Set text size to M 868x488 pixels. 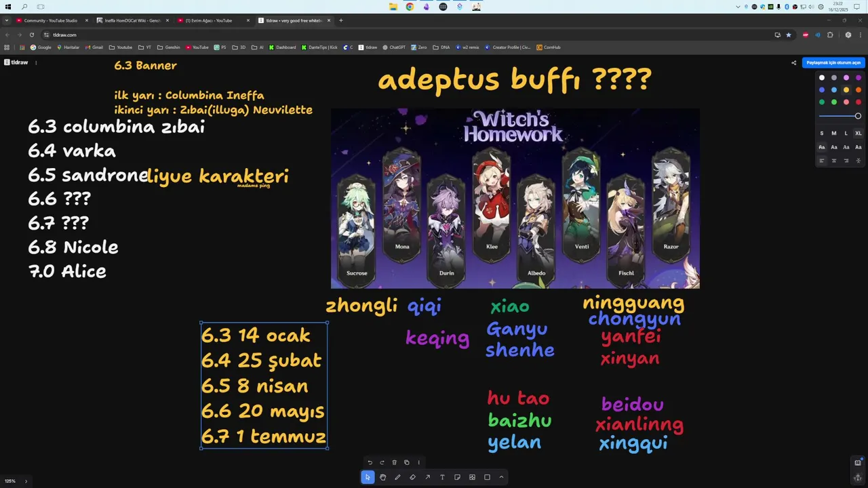click(834, 134)
